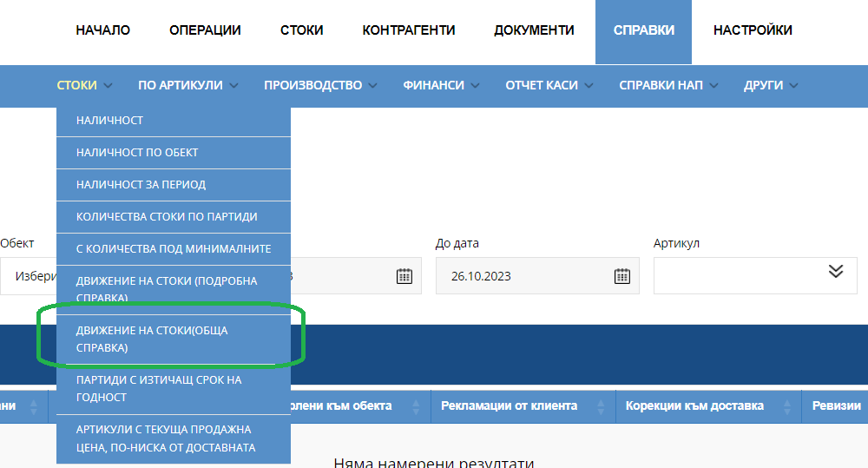This screenshot has width=868, height=468.
Task: Select the active СПРАВКИ tab
Action: (643, 31)
